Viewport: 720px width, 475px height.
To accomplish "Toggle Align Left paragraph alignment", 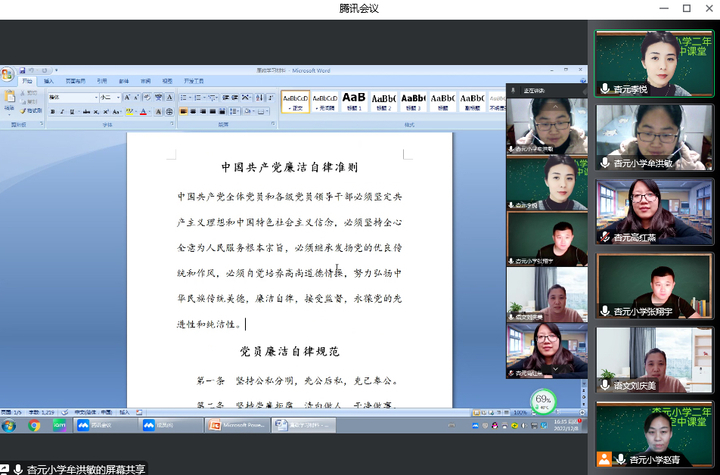I will [183, 111].
